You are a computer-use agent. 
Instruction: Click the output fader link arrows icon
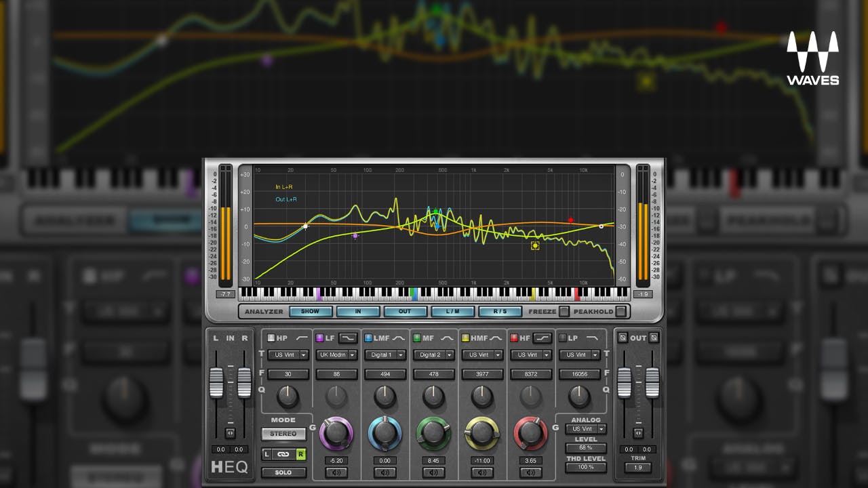pos(638,432)
